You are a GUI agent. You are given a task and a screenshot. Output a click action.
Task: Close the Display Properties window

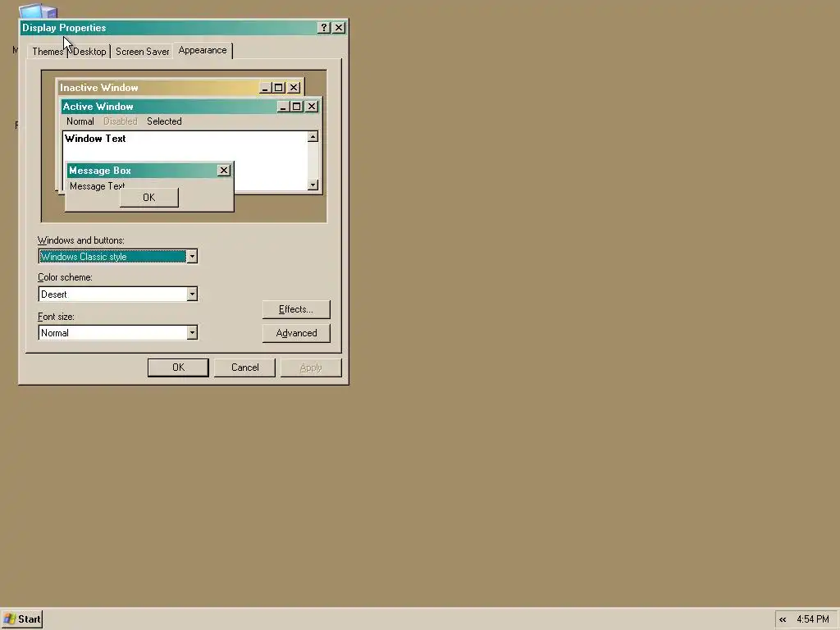click(x=339, y=27)
